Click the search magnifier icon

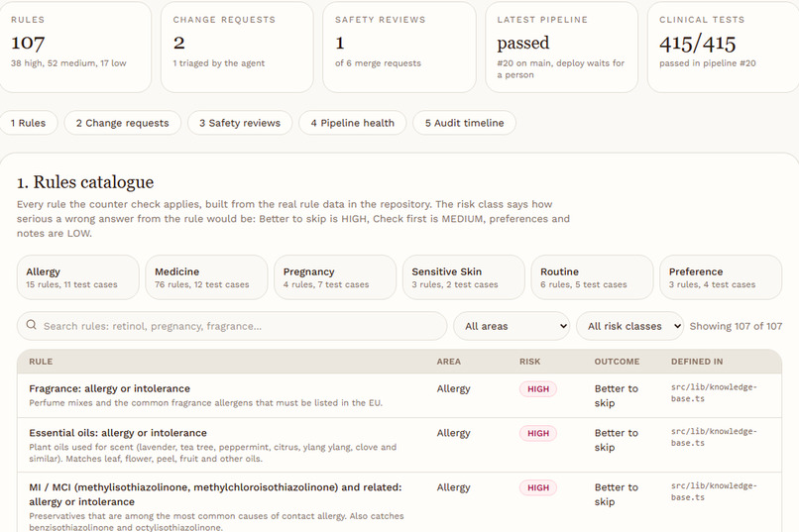tap(31, 325)
